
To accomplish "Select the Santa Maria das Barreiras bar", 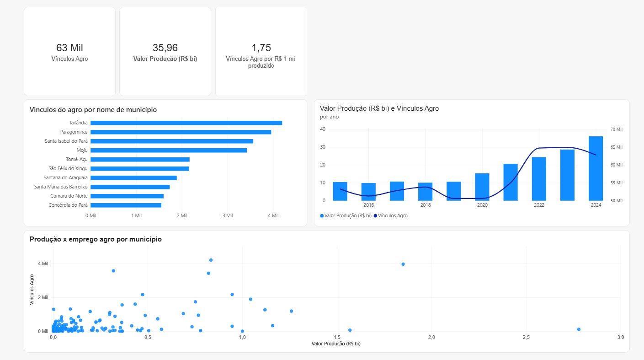I will [x=130, y=187].
